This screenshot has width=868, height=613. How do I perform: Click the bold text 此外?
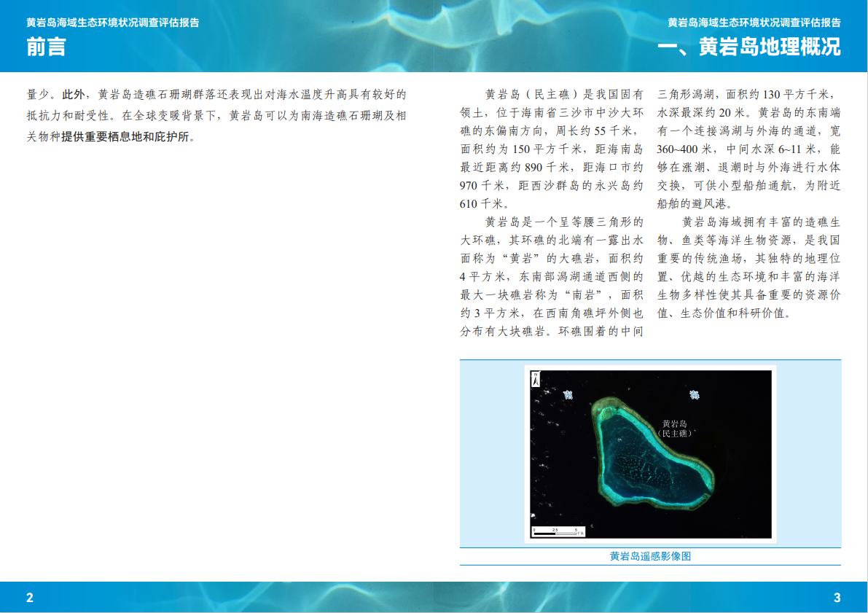[73, 95]
